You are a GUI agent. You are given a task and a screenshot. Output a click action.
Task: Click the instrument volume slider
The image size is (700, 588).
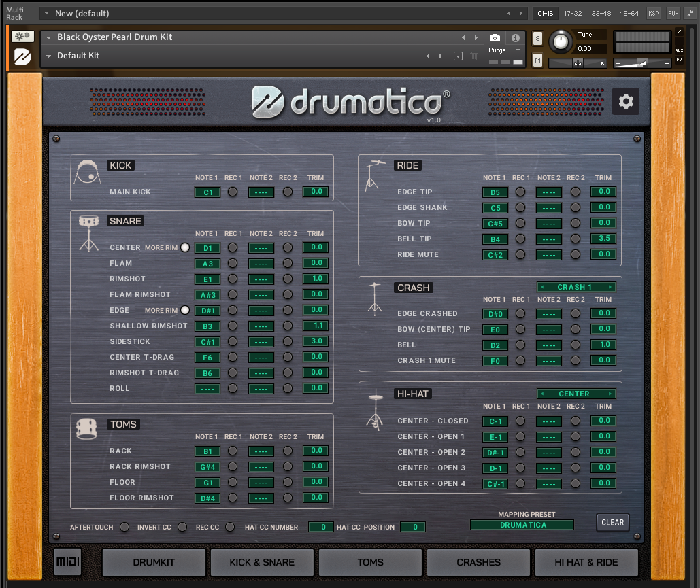click(642, 63)
